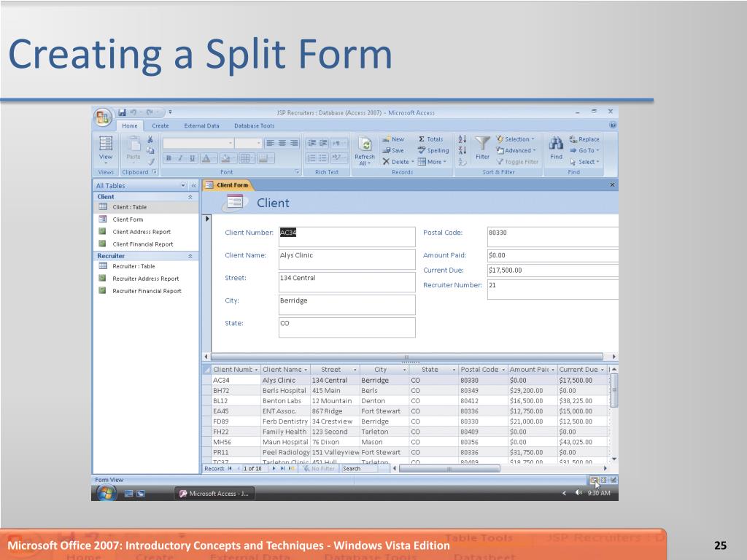Click the Find binoculars icon
This screenshot has width=747, height=560.
[556, 144]
